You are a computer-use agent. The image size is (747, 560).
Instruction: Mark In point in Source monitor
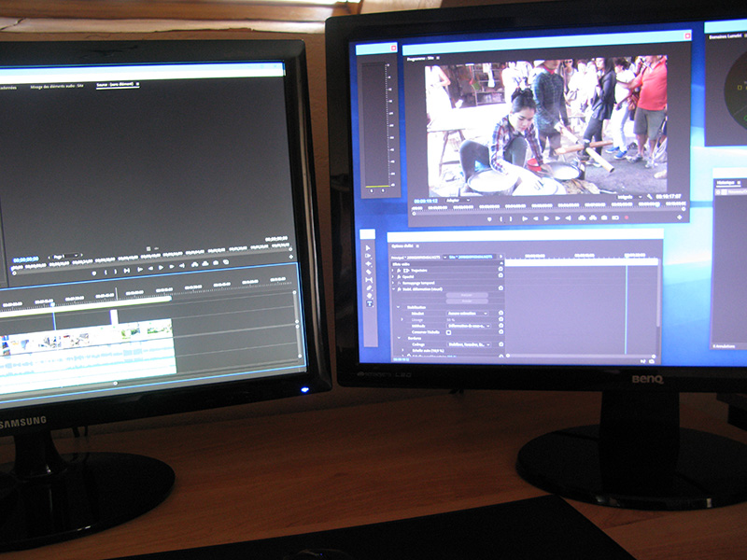(x=106, y=273)
